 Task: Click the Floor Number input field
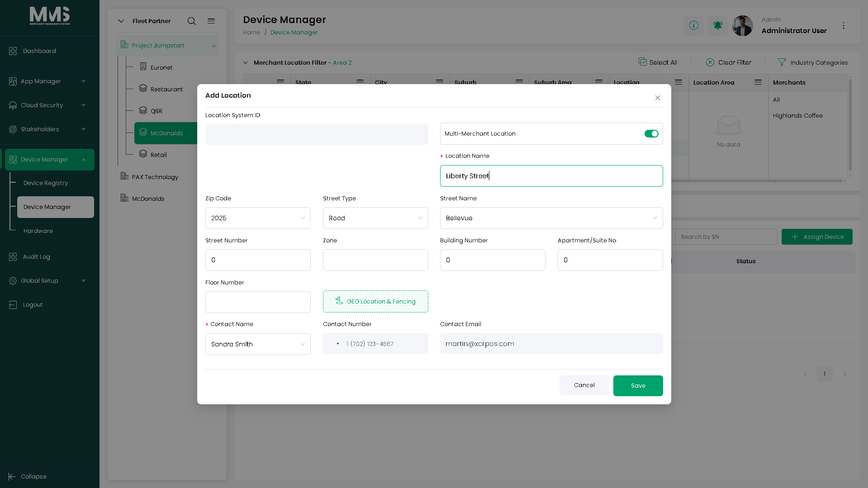point(258,302)
